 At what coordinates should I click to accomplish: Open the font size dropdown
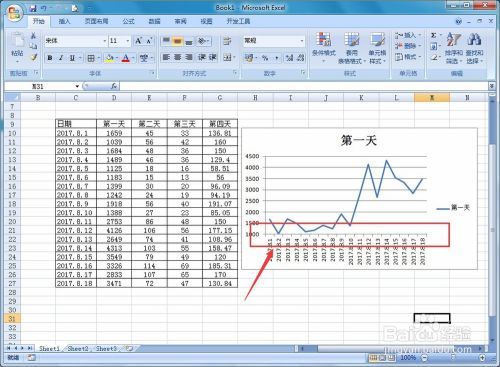pos(127,41)
